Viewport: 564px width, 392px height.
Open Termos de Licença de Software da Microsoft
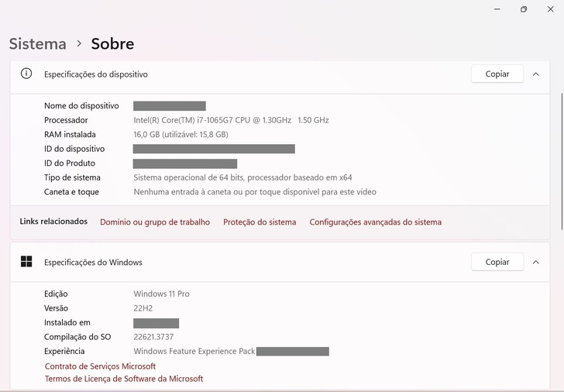(124, 379)
